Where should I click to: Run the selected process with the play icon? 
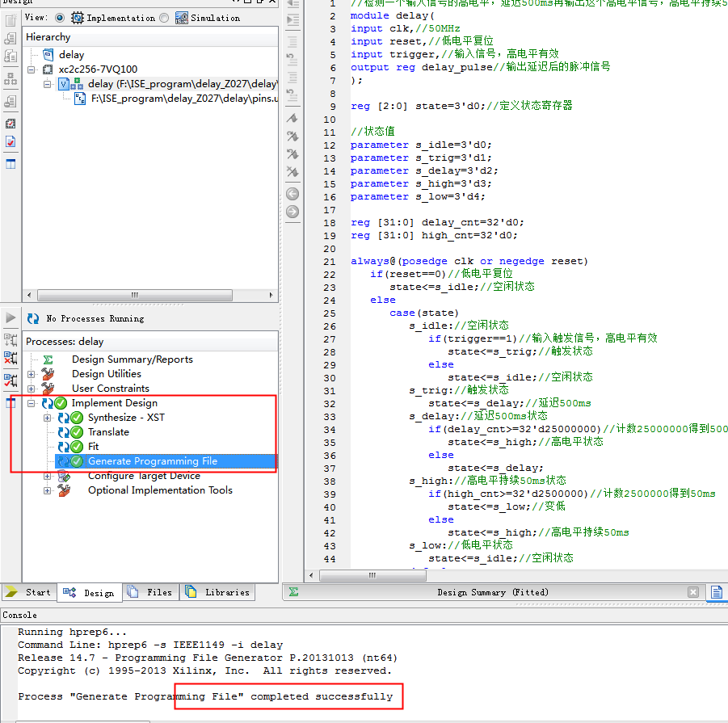tap(9, 317)
